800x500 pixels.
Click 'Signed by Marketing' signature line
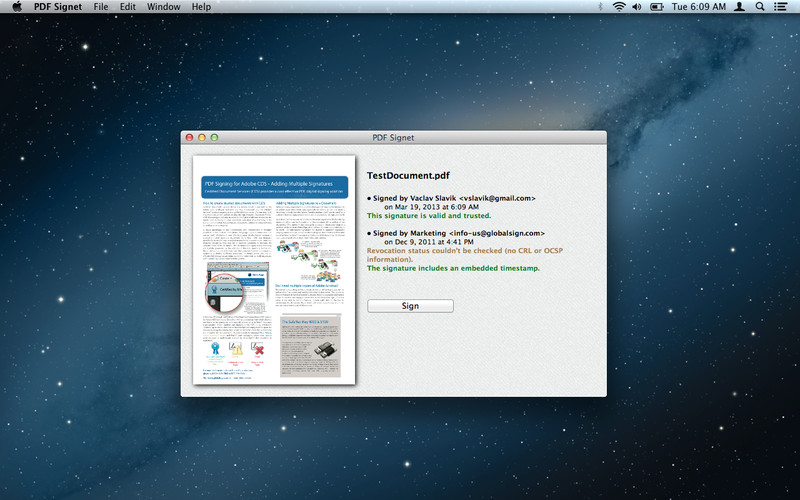(456, 233)
